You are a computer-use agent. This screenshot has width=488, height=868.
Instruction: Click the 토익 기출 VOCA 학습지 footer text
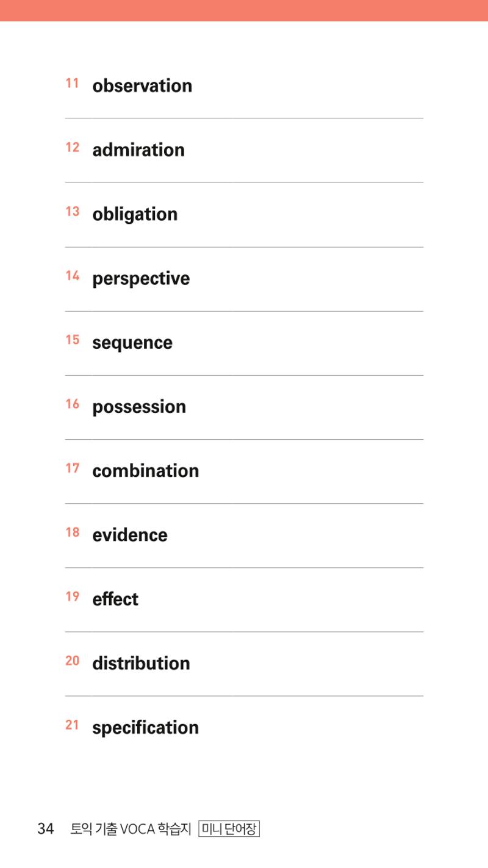(131, 829)
